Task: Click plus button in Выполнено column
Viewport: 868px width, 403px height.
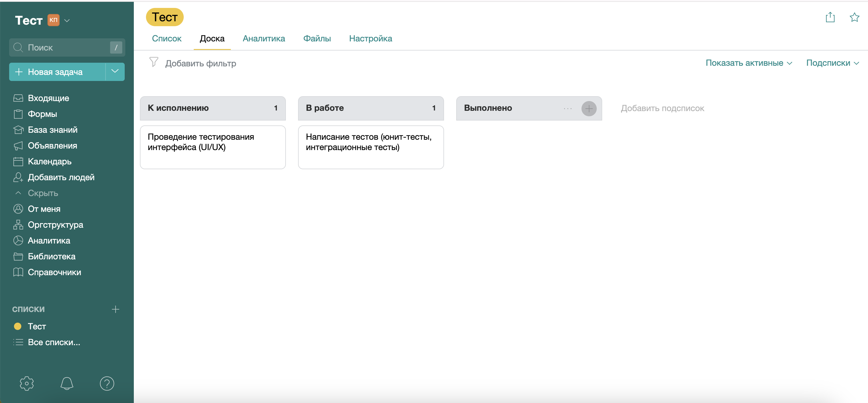Action: [x=589, y=109]
